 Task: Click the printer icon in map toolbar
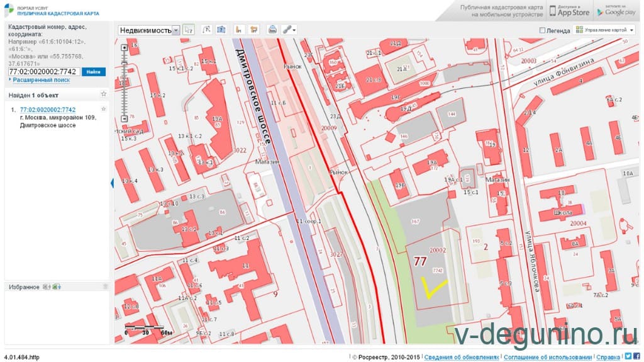tap(272, 30)
